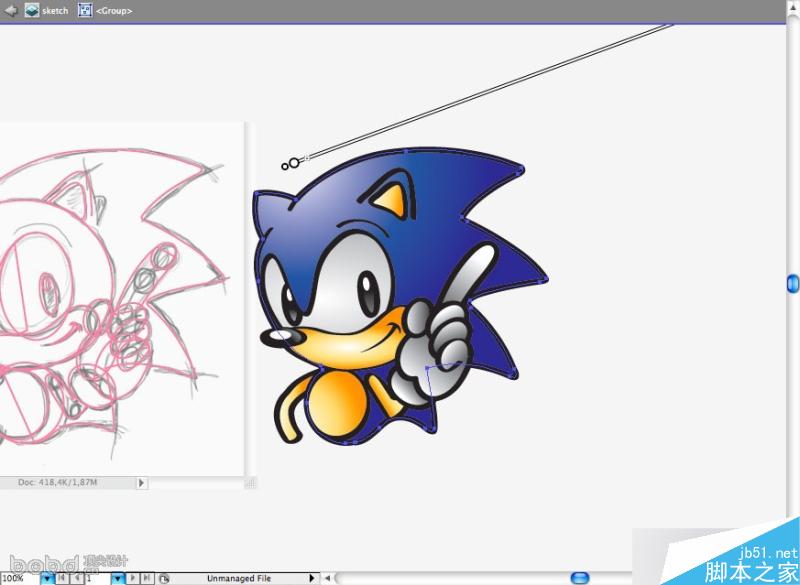
Task: Click the horizontal scrollbar left arrow
Action: 328,578
